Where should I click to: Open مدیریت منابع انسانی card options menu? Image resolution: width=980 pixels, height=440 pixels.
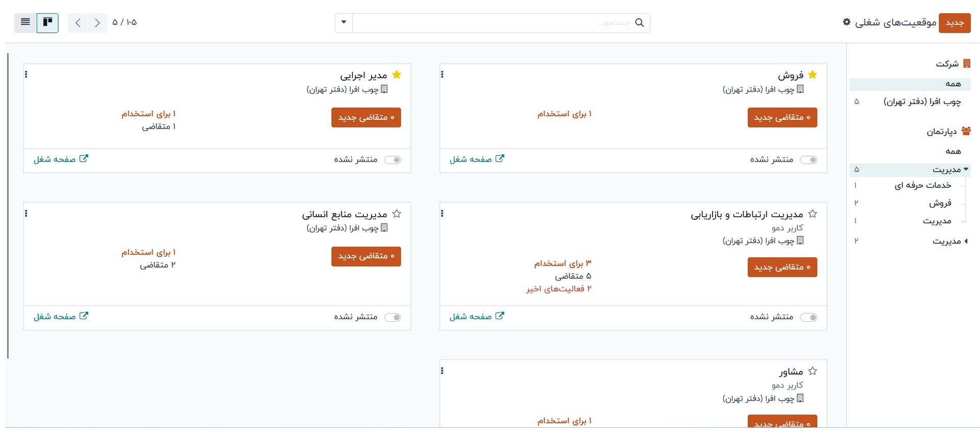(26, 213)
